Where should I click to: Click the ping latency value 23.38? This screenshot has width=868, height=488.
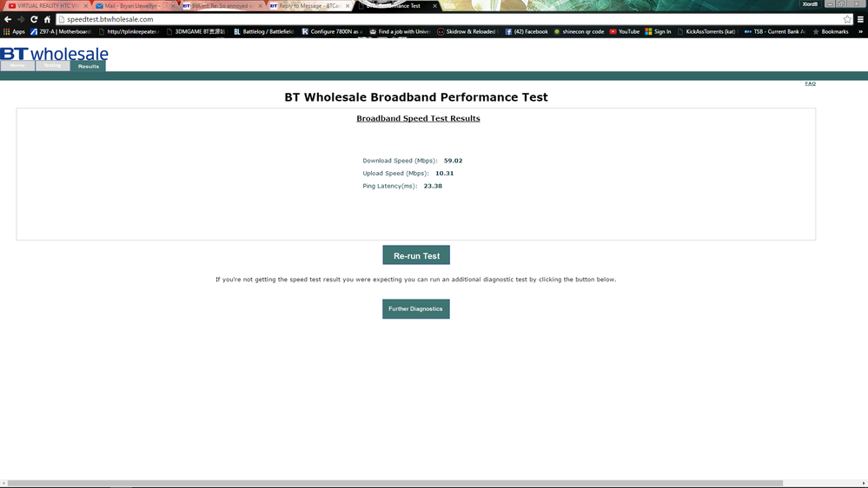433,186
